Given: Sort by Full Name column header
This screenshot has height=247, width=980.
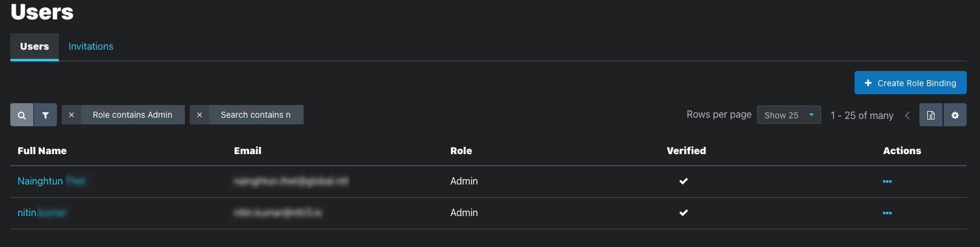Looking at the screenshot, I should (42, 151).
